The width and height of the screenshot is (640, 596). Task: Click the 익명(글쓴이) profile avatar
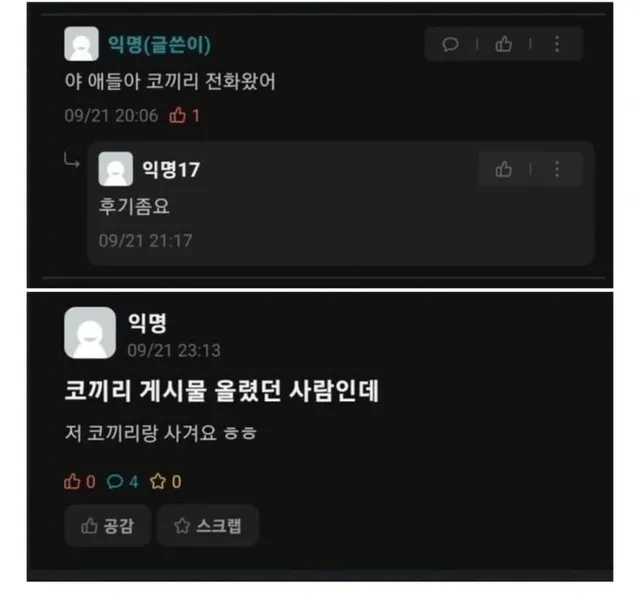point(81,44)
